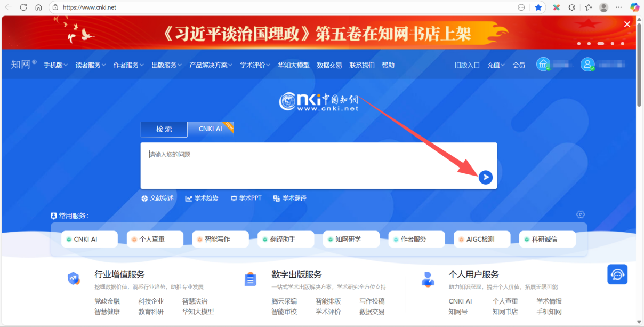Image resolution: width=644 pixels, height=327 pixels.
Task: Open the 手机知网 link
Action: point(549,312)
